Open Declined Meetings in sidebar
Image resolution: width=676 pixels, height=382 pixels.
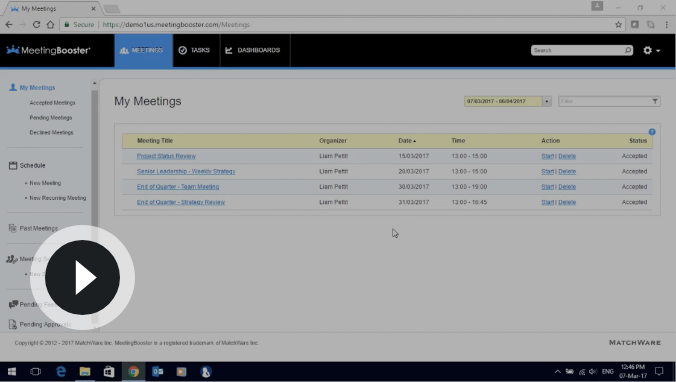coord(51,132)
